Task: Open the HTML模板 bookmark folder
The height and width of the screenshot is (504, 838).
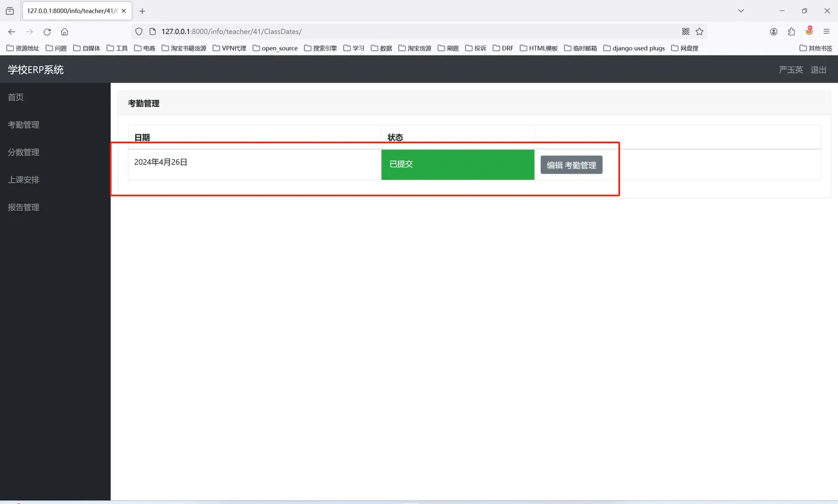Action: click(x=539, y=48)
